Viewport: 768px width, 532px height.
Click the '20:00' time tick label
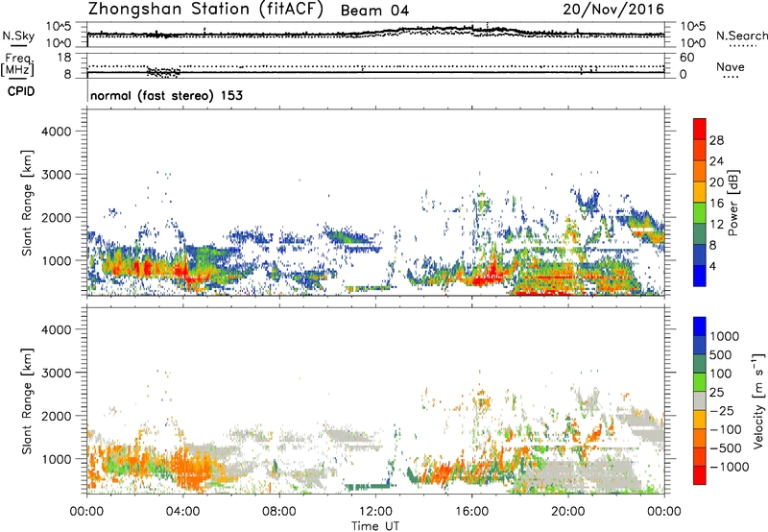tap(568, 512)
